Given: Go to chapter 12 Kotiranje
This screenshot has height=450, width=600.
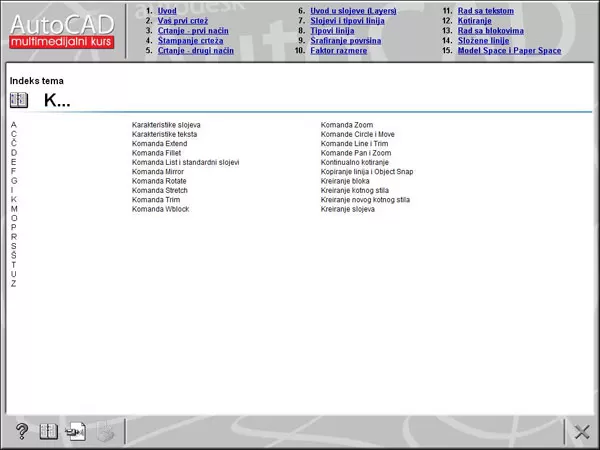Looking at the screenshot, I should click(476, 21).
